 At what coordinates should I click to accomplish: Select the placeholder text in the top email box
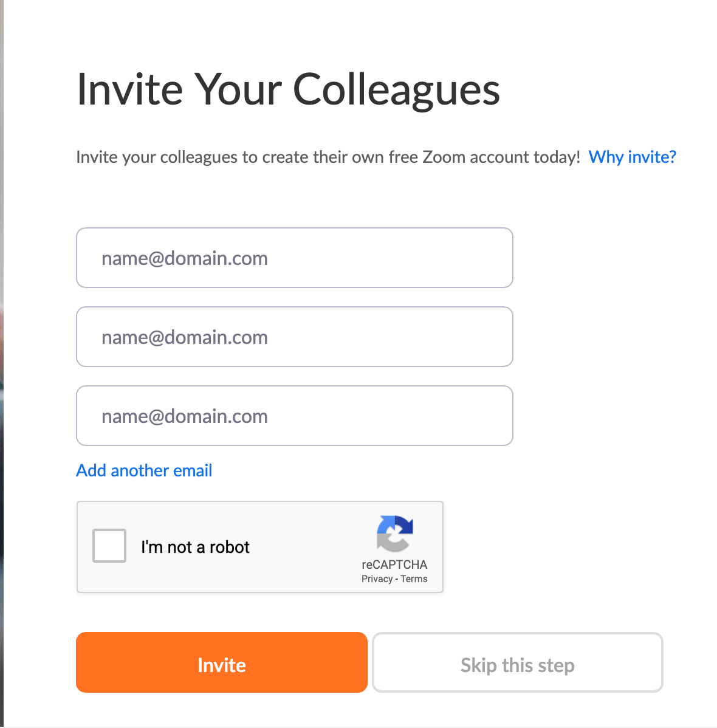click(184, 258)
